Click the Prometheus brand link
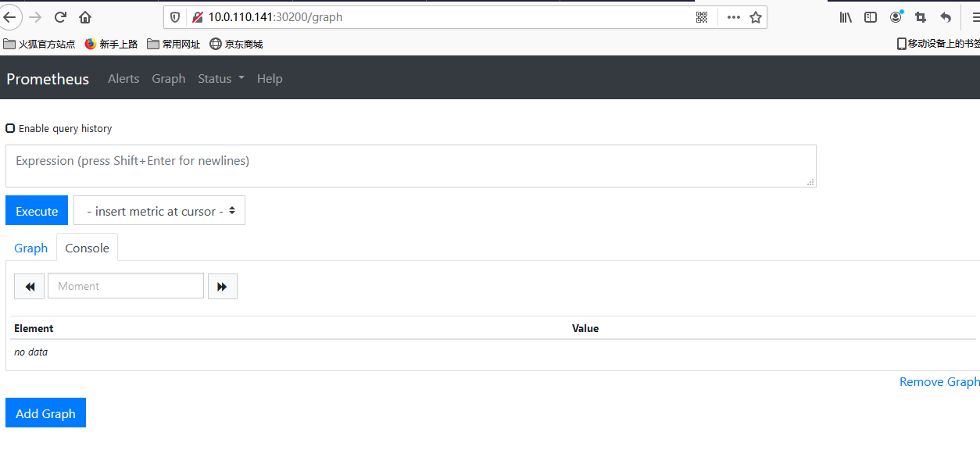980x461 pixels. click(x=48, y=79)
